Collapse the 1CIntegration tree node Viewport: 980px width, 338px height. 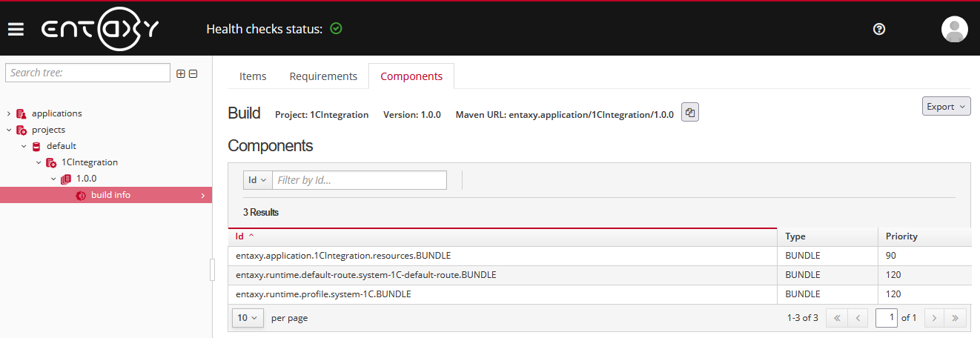tap(39, 162)
